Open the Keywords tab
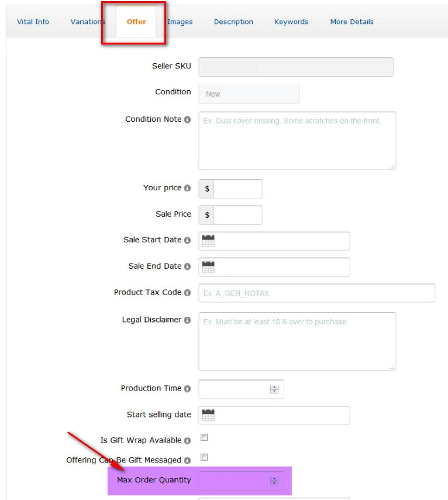The width and height of the screenshot is (448, 500). click(291, 22)
